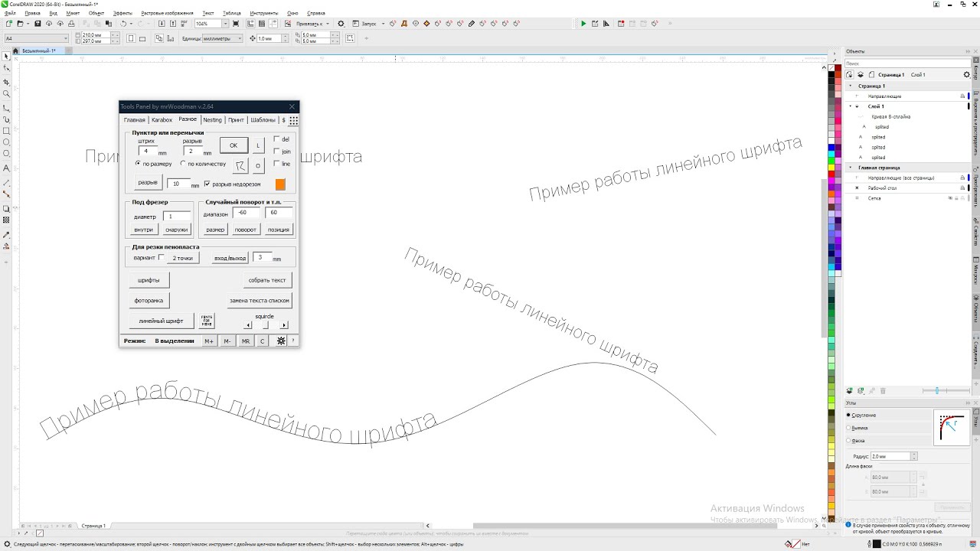This screenshot has height=551, width=980.
Task: Open Objects docker settings gear
Action: (x=966, y=75)
